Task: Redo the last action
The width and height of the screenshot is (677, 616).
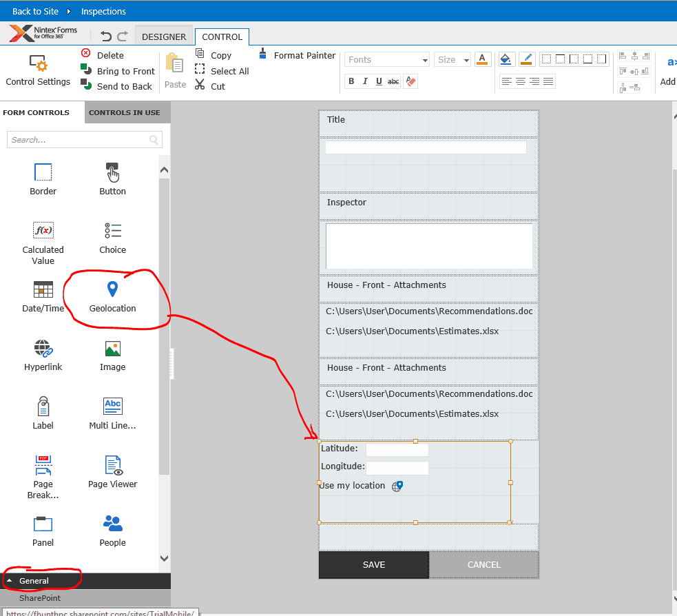Action: point(123,37)
